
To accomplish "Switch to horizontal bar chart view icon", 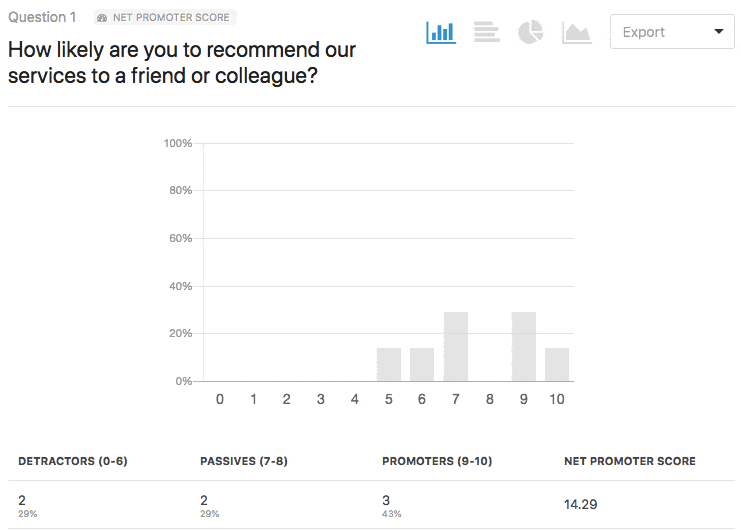I will (486, 32).
